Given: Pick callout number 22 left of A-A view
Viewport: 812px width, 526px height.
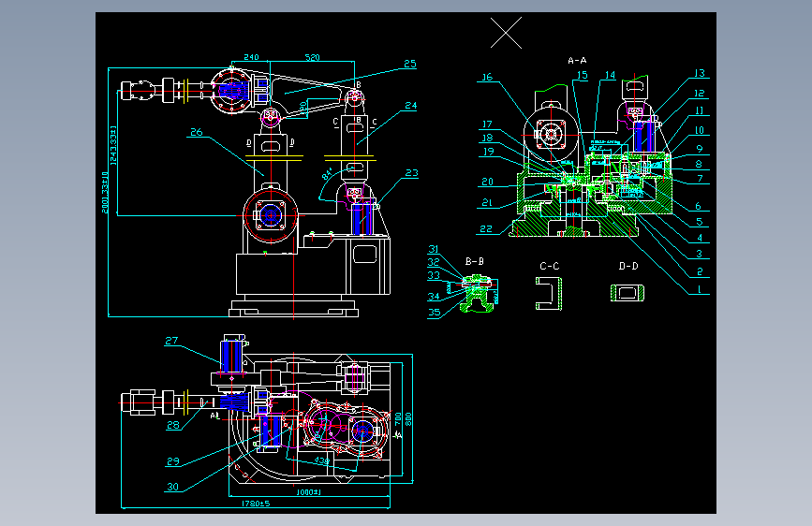Looking at the screenshot, I should [486, 228].
